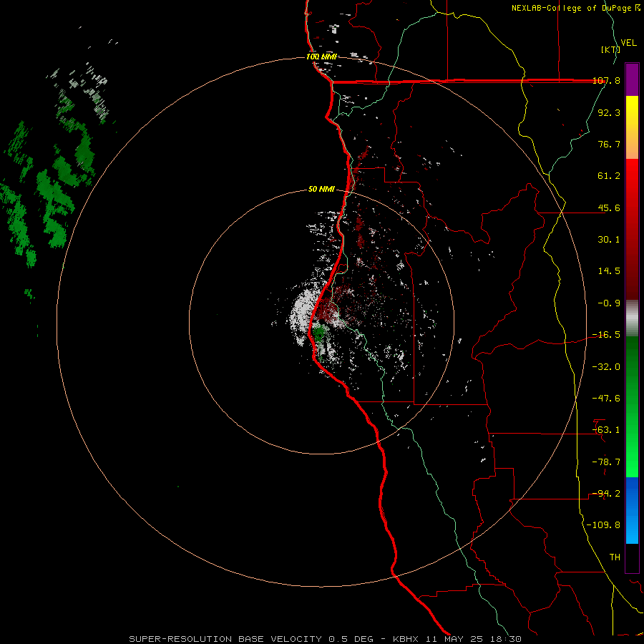Select the -63.1 velocity scale value
644x644 pixels.
click(x=606, y=430)
